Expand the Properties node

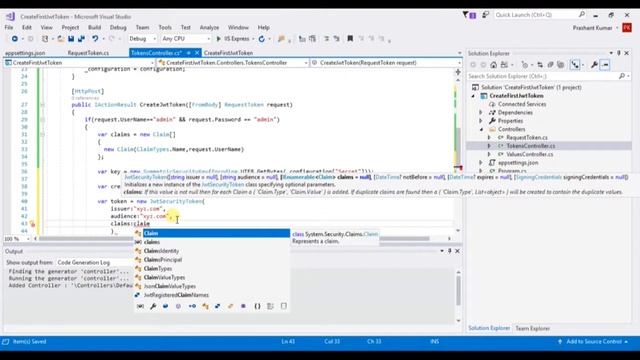[481, 121]
